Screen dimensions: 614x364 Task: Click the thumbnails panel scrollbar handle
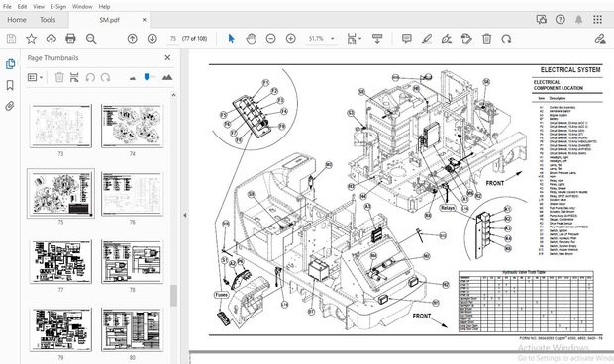click(174, 295)
